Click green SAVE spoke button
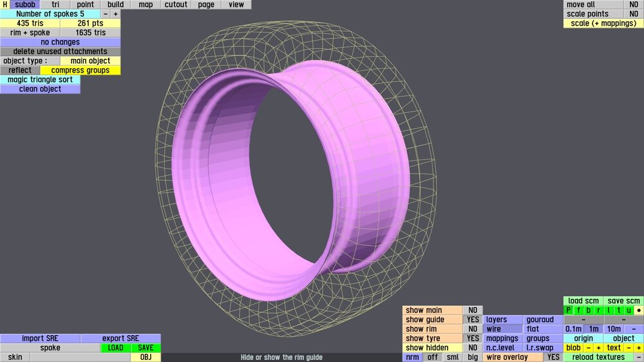The image size is (644, 362). [146, 348]
